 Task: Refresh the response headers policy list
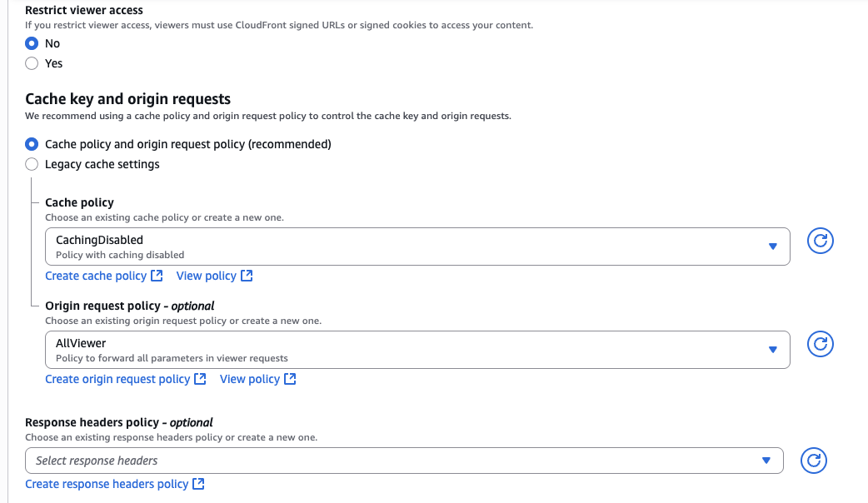coord(814,461)
